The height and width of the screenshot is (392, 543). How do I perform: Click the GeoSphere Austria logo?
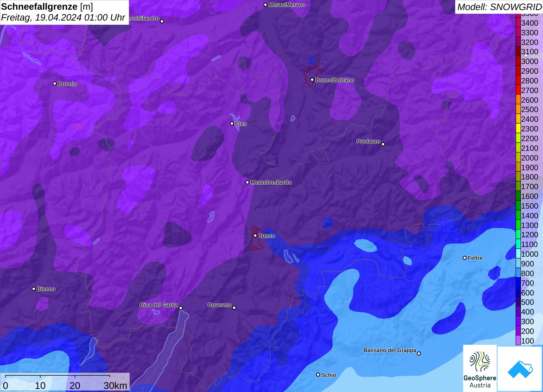coord(480,368)
